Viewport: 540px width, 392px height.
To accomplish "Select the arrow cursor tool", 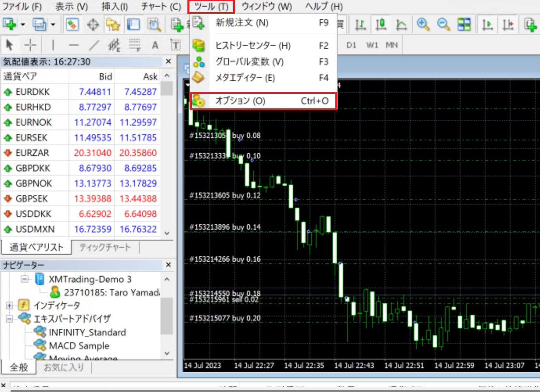I will [x=10, y=45].
